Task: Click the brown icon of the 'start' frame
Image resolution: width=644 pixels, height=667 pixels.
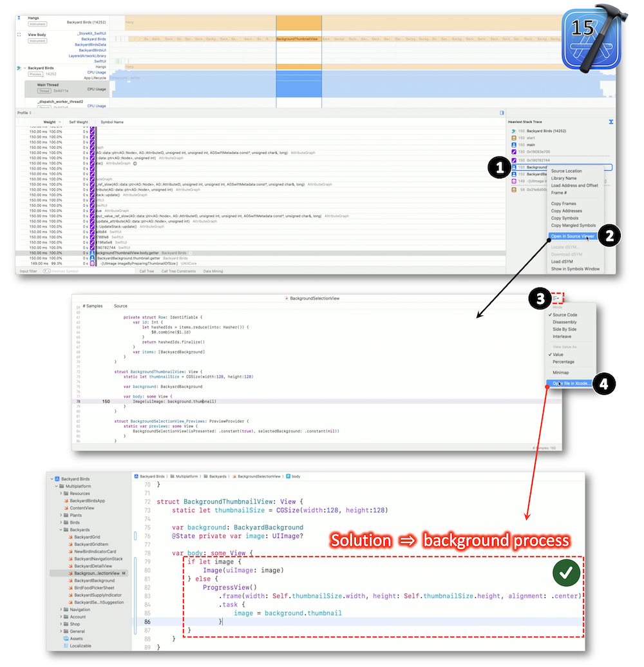Action: pyautogui.click(x=513, y=138)
